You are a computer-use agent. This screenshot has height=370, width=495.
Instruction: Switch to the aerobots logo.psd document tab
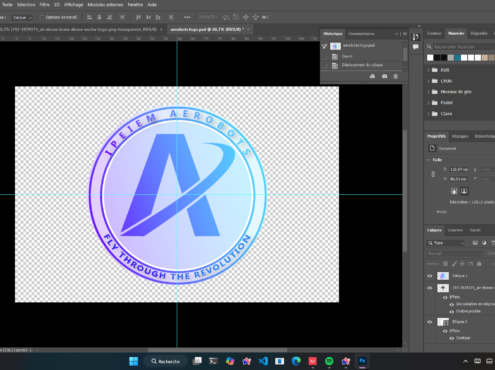click(x=207, y=29)
